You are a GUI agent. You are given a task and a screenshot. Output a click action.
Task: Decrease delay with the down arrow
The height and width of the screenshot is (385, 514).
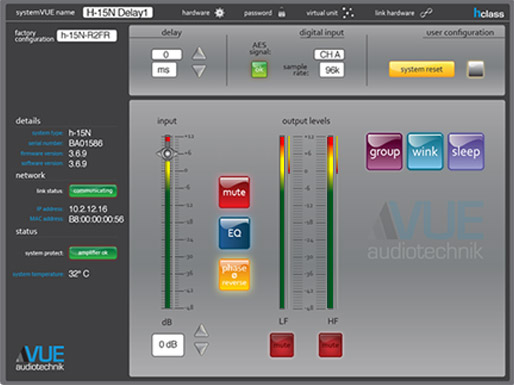click(x=199, y=71)
